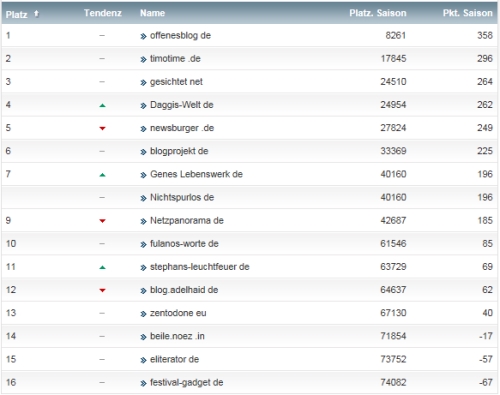
Task: Open the eliterator de link
Action: tap(174, 359)
